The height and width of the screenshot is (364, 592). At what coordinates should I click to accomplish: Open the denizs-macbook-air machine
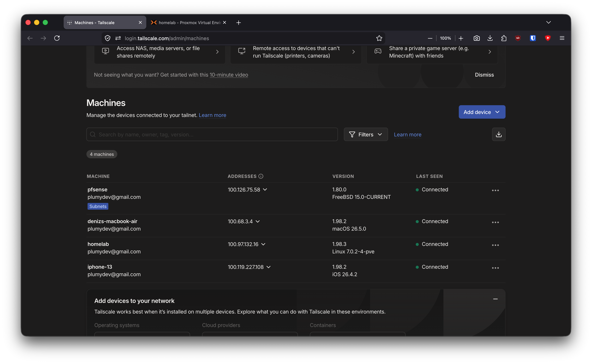click(x=112, y=221)
